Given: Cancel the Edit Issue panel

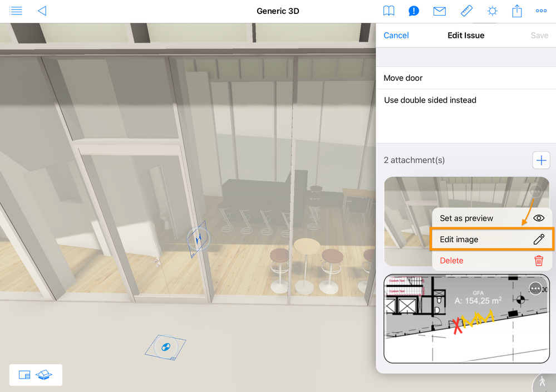Looking at the screenshot, I should [x=396, y=36].
